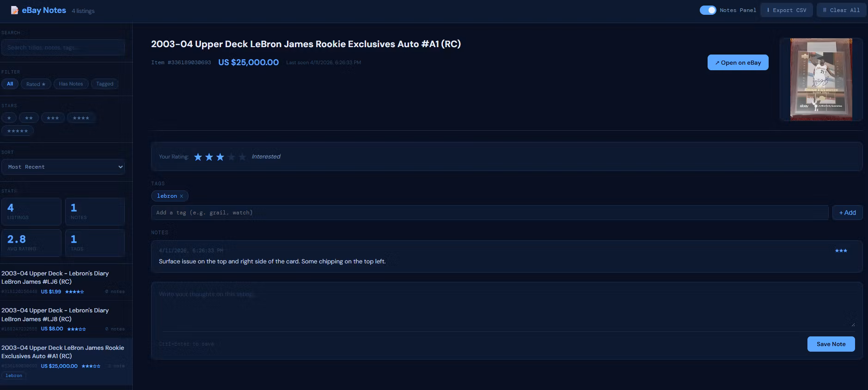The image size is (868, 390).
Task: Save the note with Save Note
Action: click(x=831, y=344)
